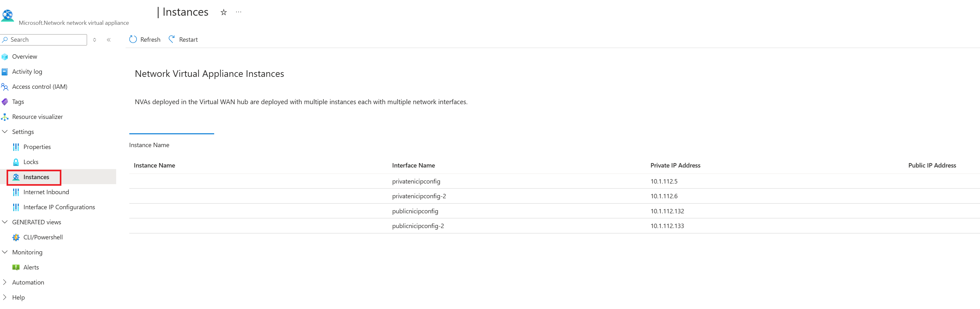Open the more options ellipsis menu

[x=239, y=12]
